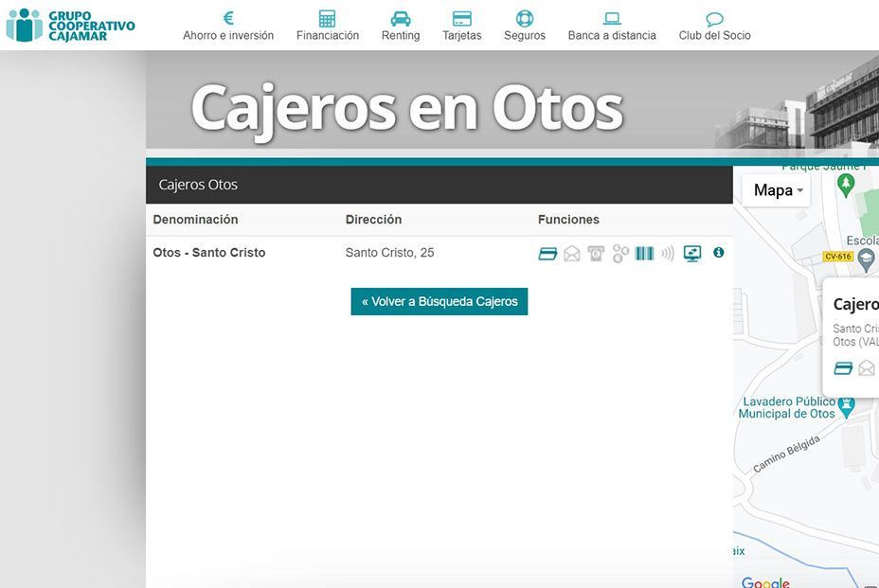Click the barcode function icon
Screen dimensions: 879x588
pos(645,253)
